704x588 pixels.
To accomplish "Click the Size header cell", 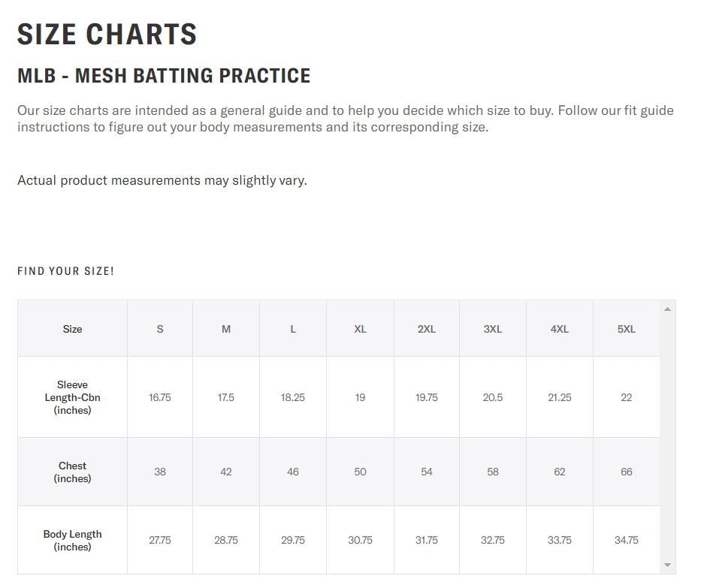I will 73,329.
